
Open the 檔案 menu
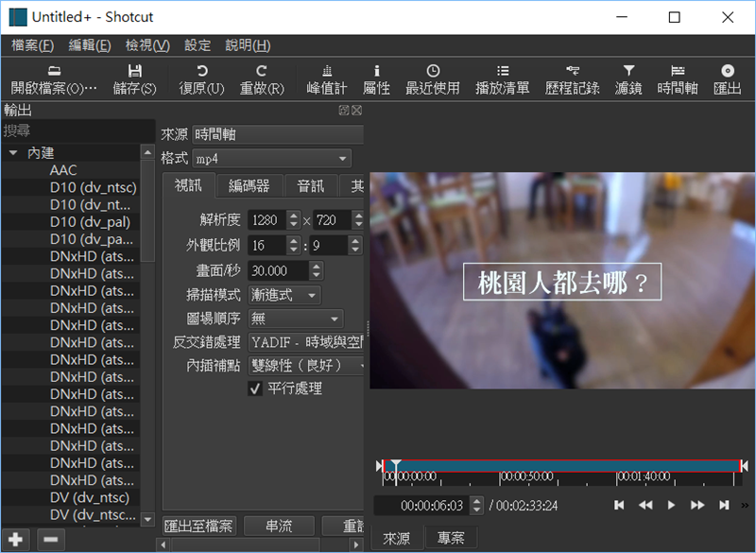point(32,45)
